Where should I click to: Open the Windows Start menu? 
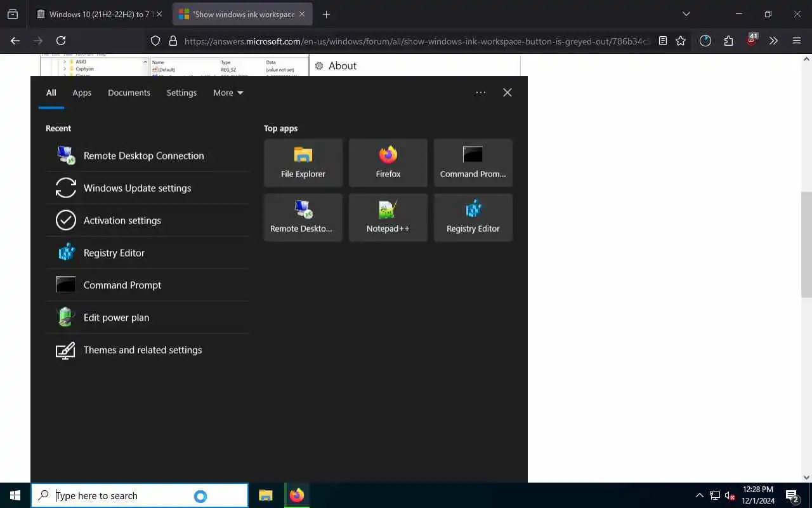15,495
